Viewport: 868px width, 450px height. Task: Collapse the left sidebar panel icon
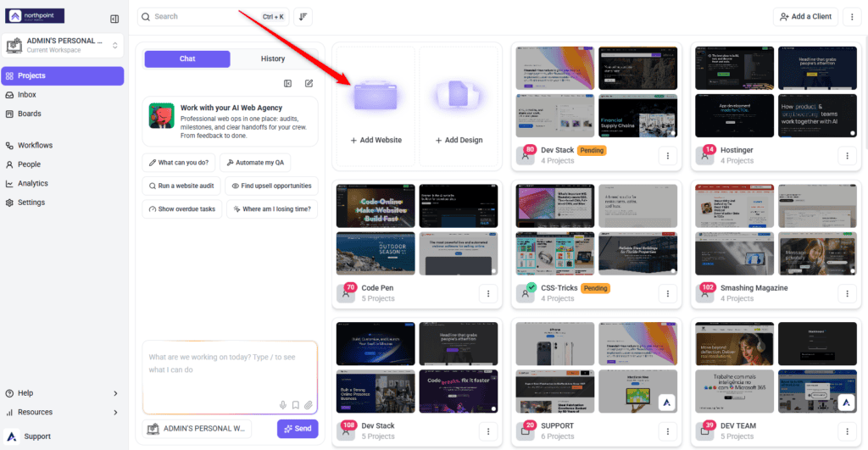[x=114, y=19]
